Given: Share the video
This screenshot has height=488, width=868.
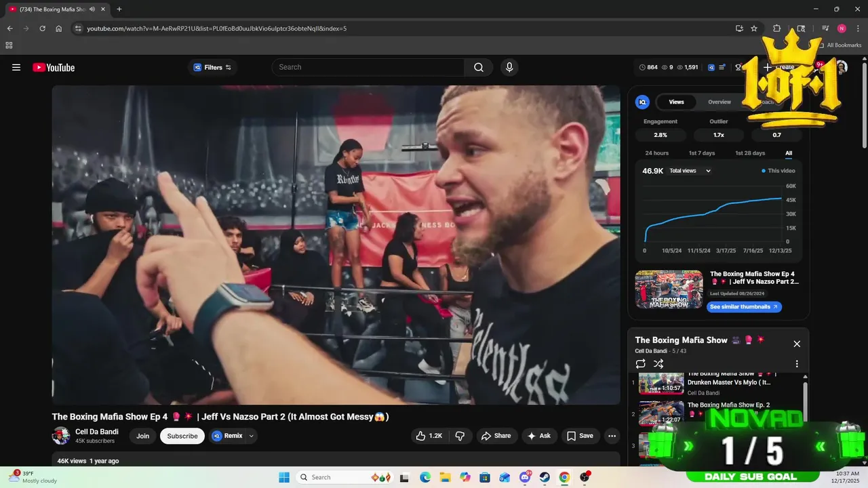Looking at the screenshot, I should [496, 436].
